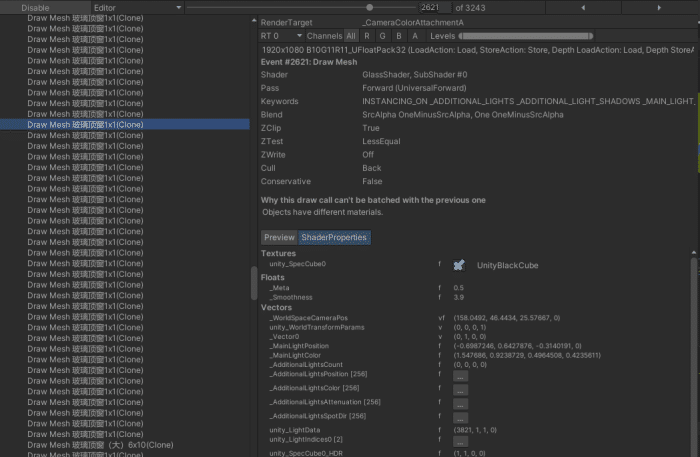Switch to the ShaderProperties tab
This screenshot has height=457, width=700.
(334, 237)
